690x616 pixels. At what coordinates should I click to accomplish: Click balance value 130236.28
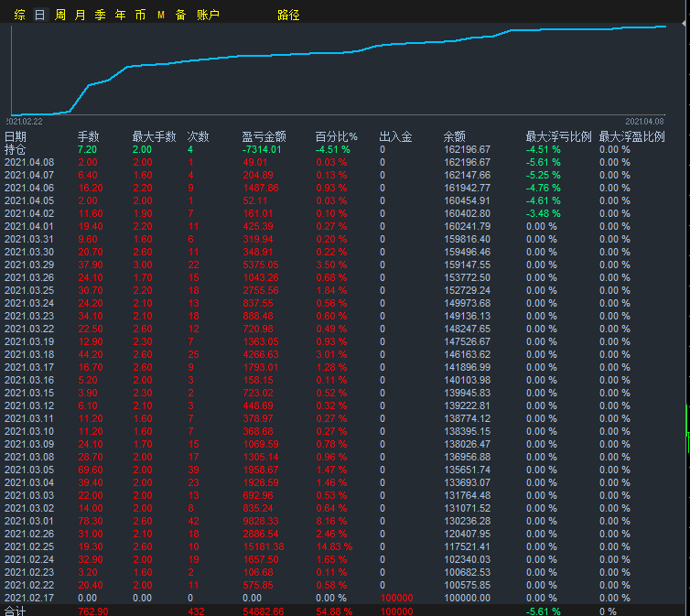(467, 521)
